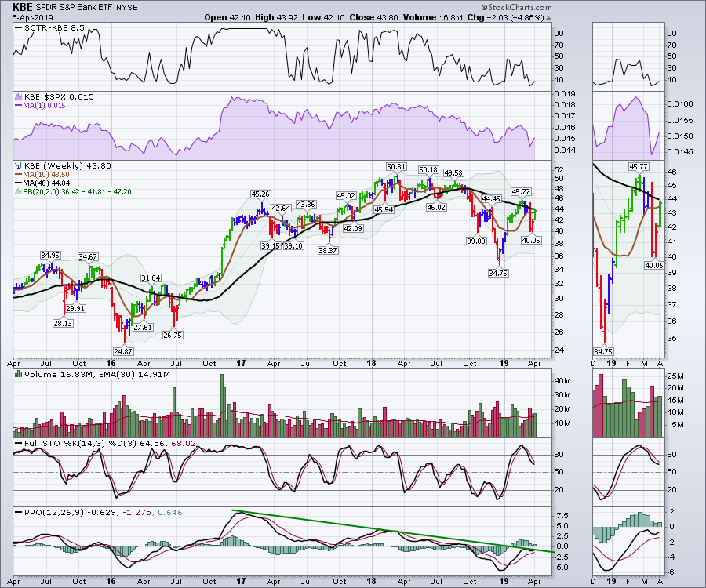Click the 49.58 price label
Viewport: 706px width, 588px height.
click(x=453, y=172)
